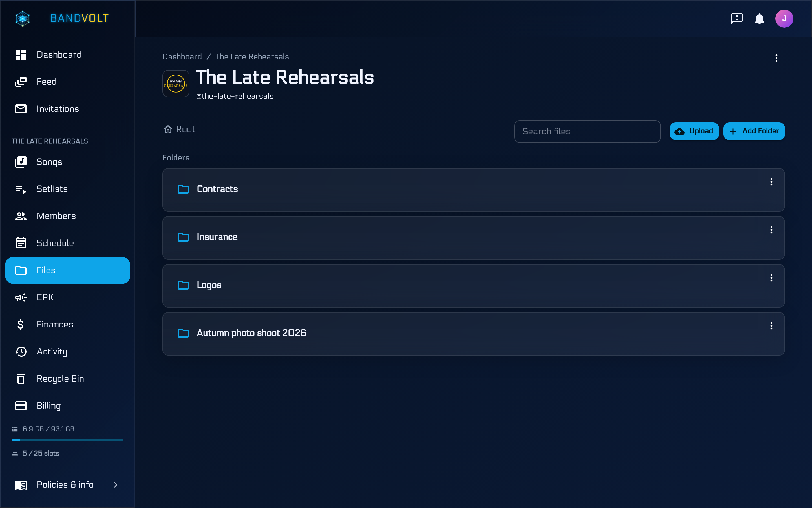Screen dimensions: 812x508
Task: Open the Recycle Bin
Action: [x=67, y=379]
